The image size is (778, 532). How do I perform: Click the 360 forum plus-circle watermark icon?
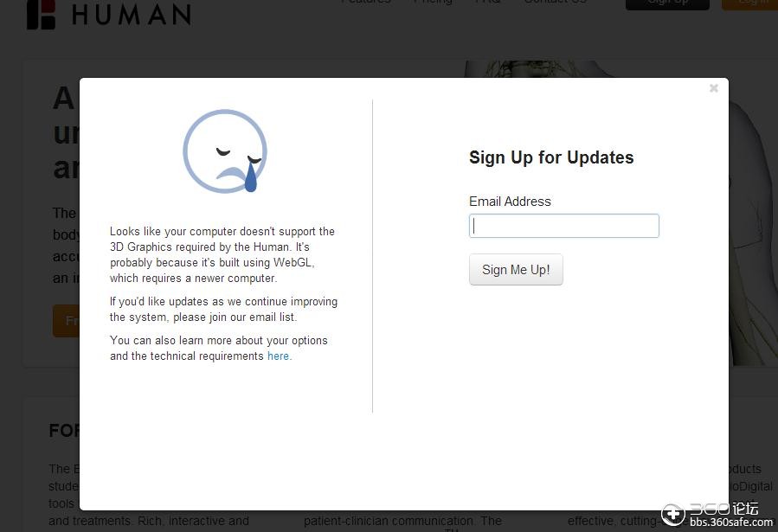[672, 514]
